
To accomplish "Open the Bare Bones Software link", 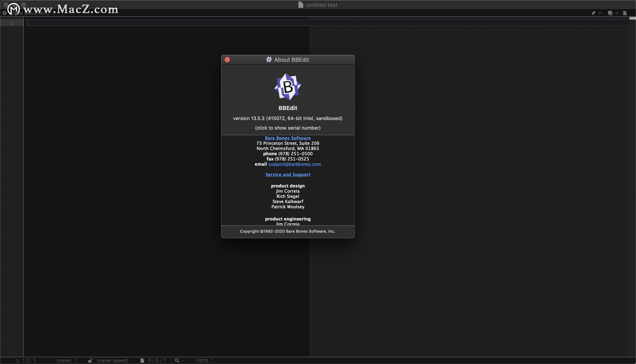I will click(288, 138).
